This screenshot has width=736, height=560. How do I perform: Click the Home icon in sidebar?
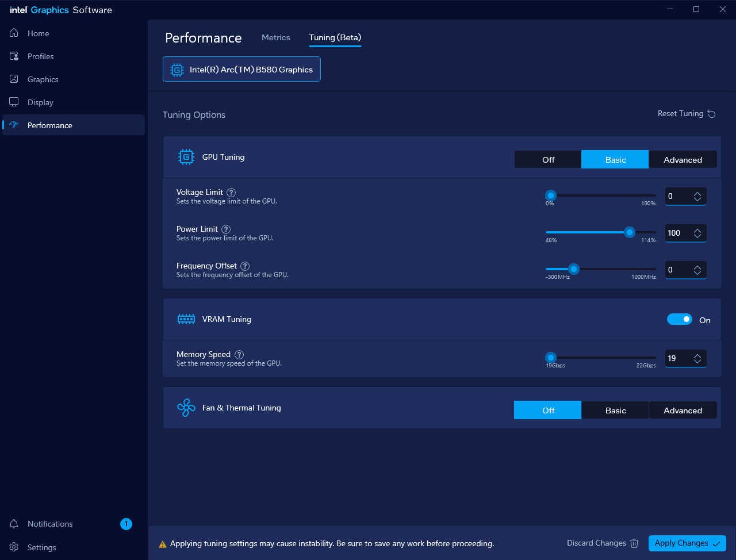point(14,33)
